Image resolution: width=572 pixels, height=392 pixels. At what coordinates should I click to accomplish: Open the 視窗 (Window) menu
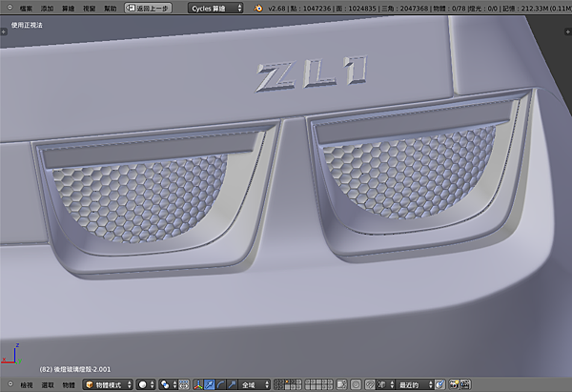90,8
